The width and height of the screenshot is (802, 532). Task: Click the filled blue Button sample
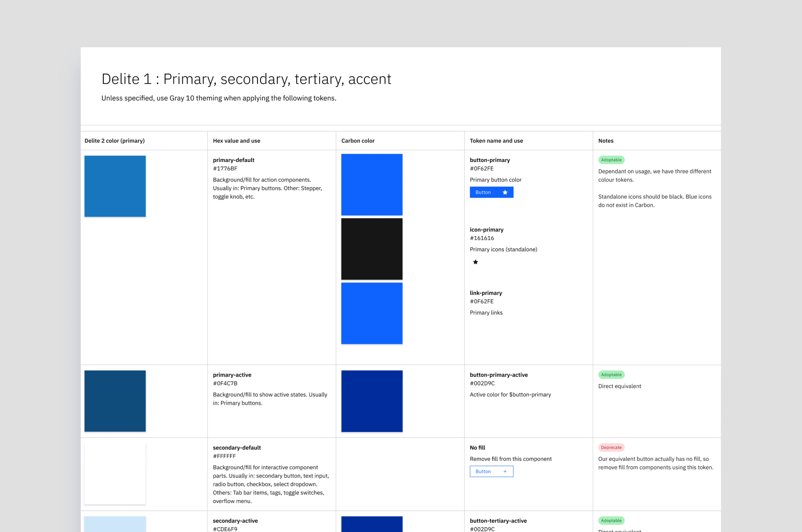pos(491,192)
